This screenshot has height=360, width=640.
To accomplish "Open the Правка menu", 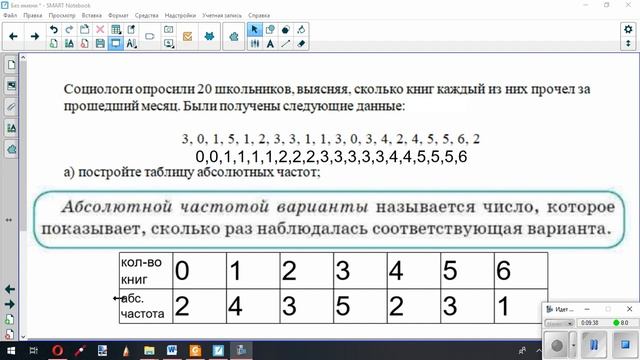I will (33, 16).
